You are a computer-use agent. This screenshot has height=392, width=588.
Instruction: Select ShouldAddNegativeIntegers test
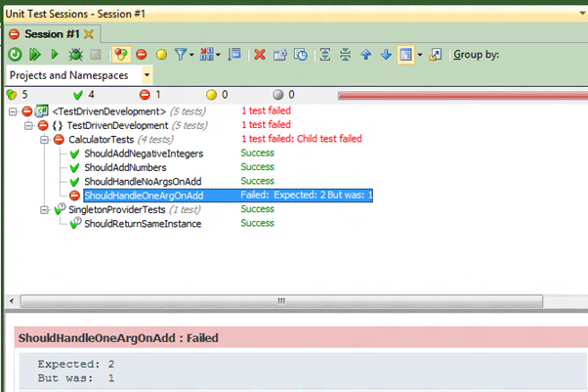(x=144, y=153)
